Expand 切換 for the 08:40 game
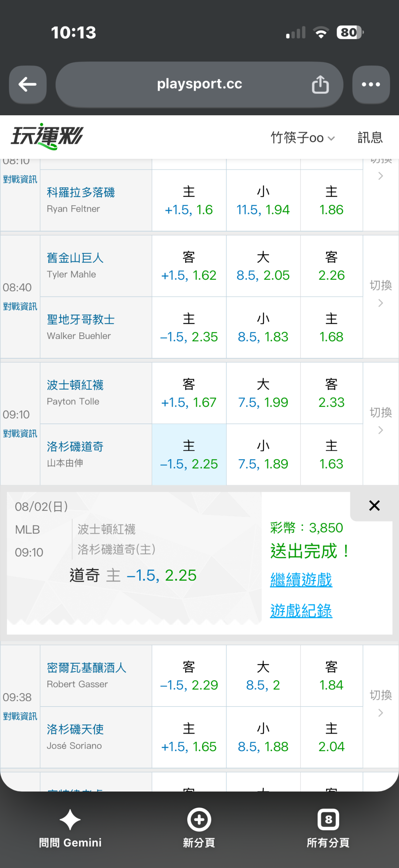The height and width of the screenshot is (868, 399). coord(381,293)
